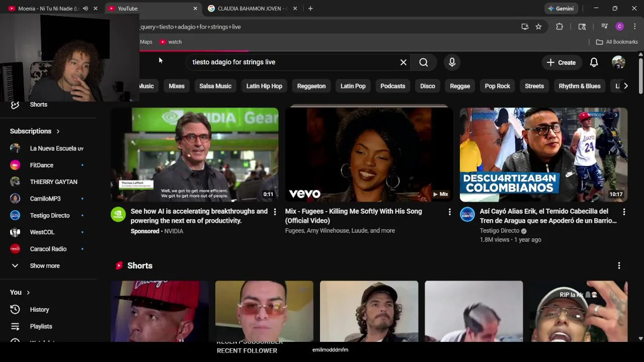Click the page URL address bar
Image resolution: width=644 pixels, height=362 pixels.
(x=327, y=27)
